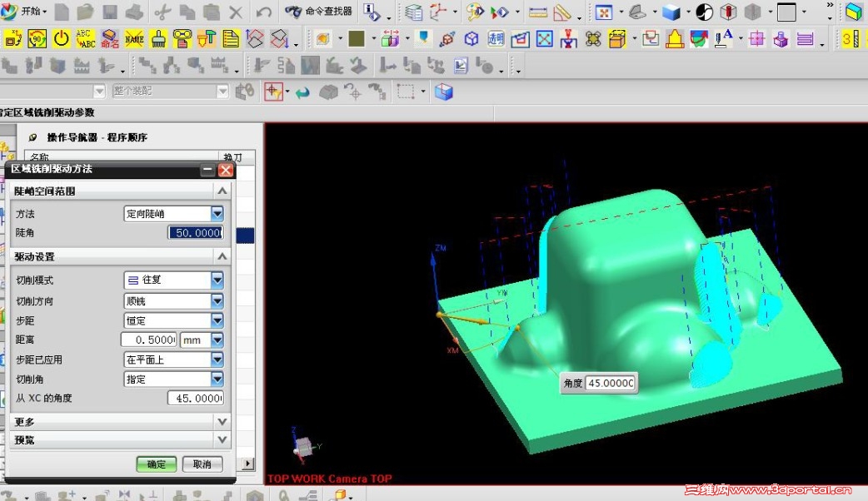Click the 透明 transparency icon
The width and height of the screenshot is (868, 501).
point(496,39)
